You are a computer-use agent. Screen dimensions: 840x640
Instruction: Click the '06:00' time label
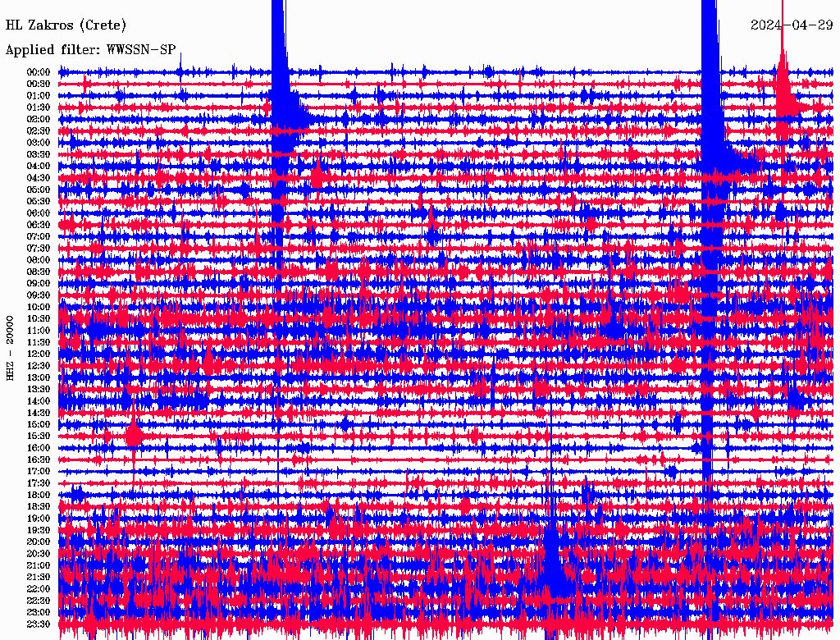pyautogui.click(x=39, y=213)
